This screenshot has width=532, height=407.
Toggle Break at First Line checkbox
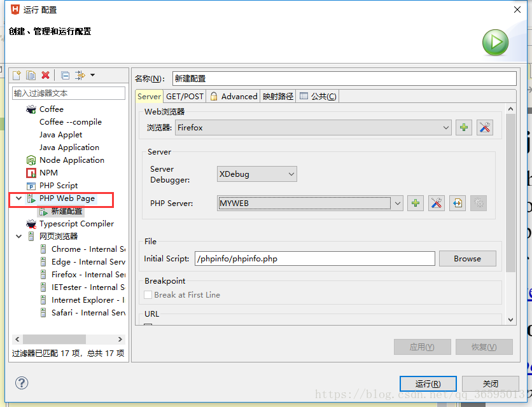[x=148, y=294]
